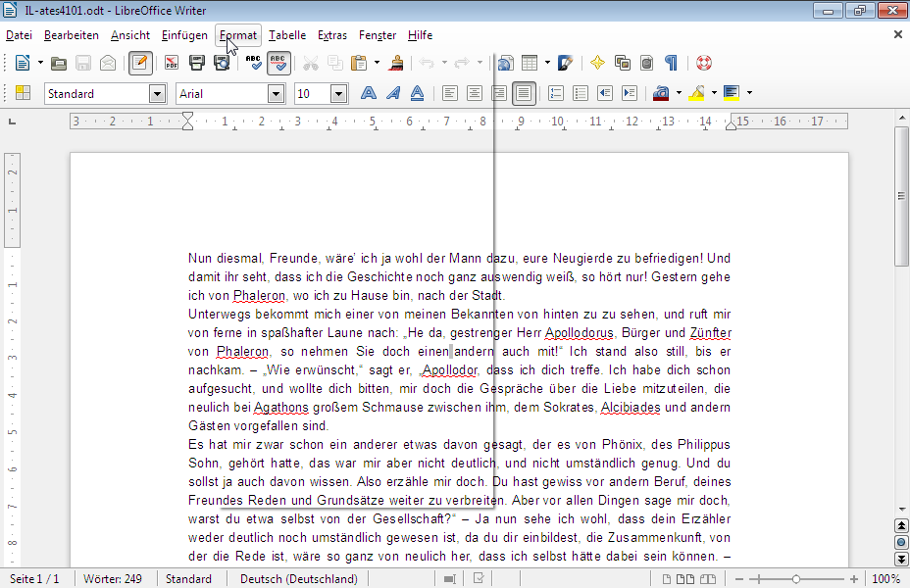The height and width of the screenshot is (588, 910).
Task: Jump to the next page button
Action: click(x=901, y=559)
